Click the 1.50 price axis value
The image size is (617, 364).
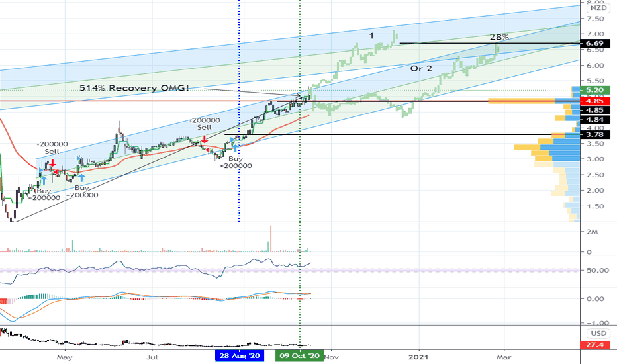(x=595, y=206)
